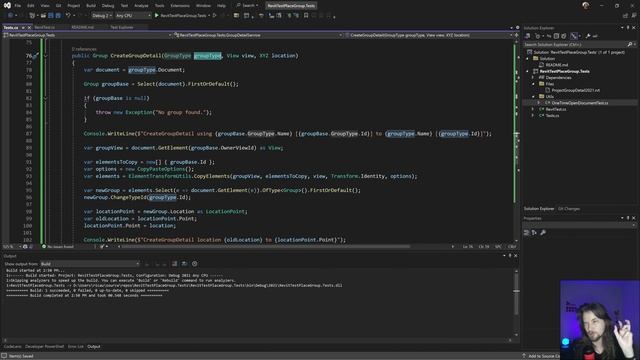This screenshot has width=640, height=360.
Task: Click Clear All icon in Output toolbar
Action: (175, 264)
